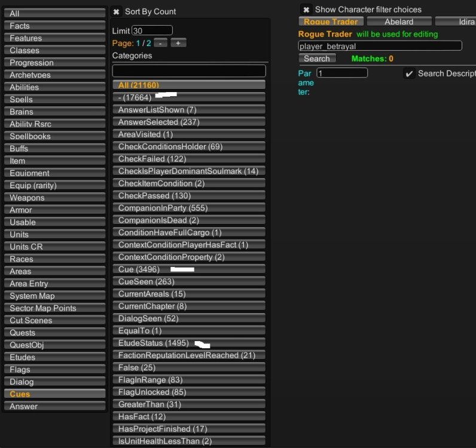Screen dimensions: 476x448
Task: Select the Abelard character button
Action: (x=399, y=22)
